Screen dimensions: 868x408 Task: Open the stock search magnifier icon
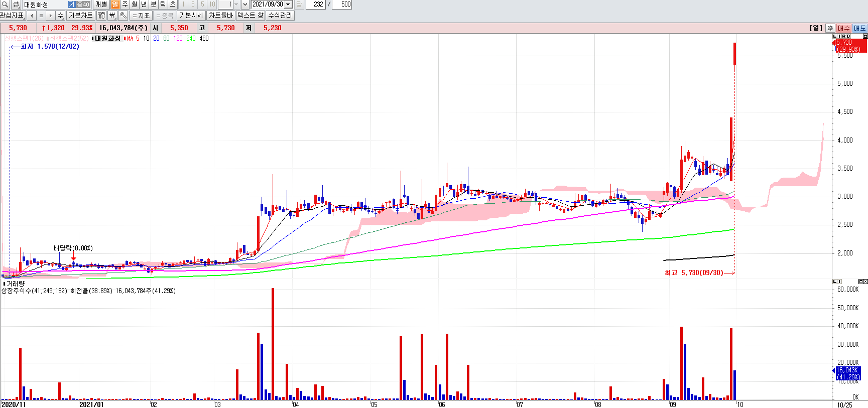[x=5, y=5]
